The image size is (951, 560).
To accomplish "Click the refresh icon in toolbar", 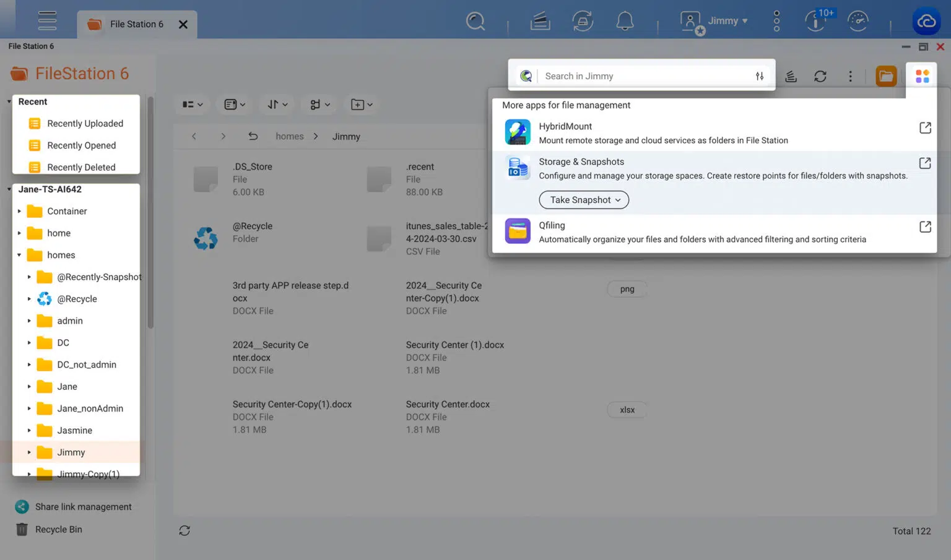I will 820,76.
